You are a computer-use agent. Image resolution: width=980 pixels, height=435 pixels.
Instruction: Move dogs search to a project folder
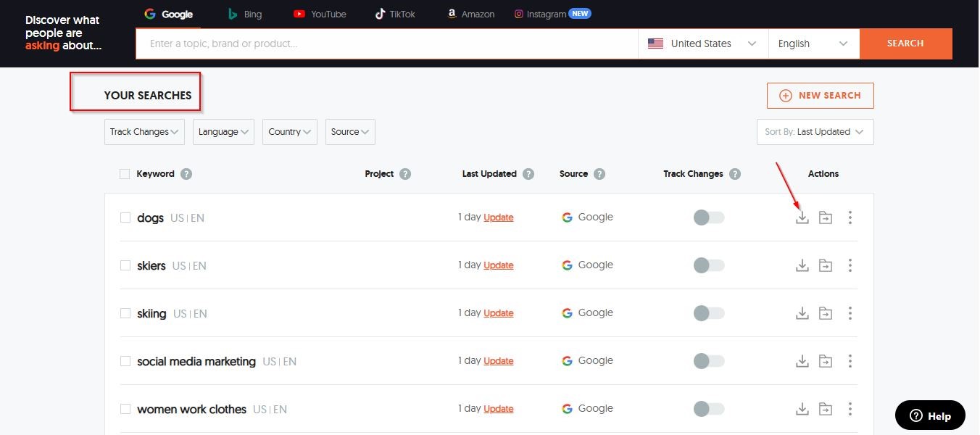(x=825, y=217)
